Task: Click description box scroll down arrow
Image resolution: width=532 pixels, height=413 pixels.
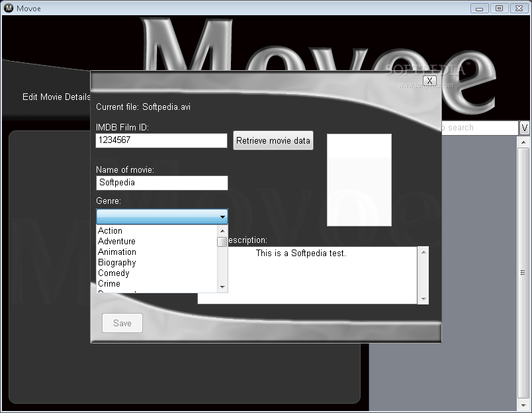Action: 423,298
